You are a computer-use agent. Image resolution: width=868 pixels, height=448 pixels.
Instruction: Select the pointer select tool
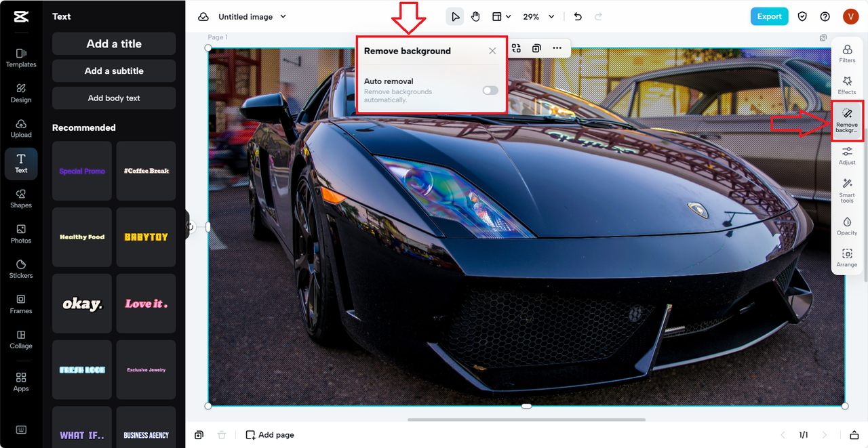(x=455, y=16)
